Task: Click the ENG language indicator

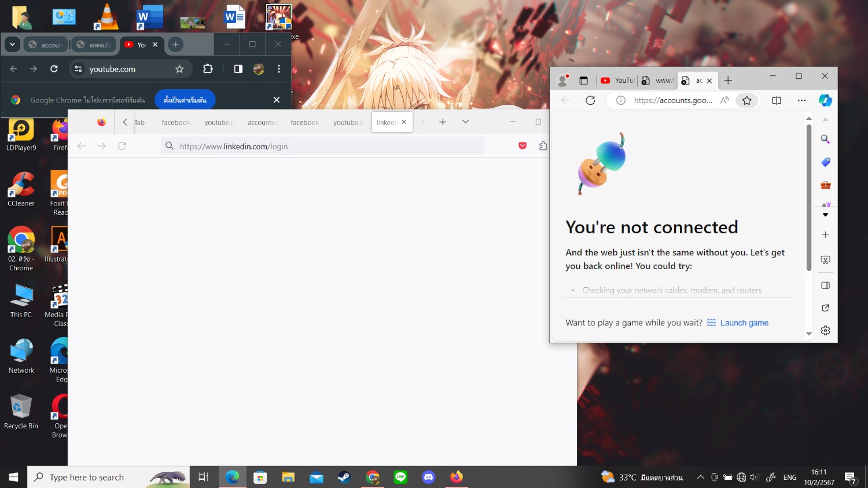Action: (x=790, y=477)
